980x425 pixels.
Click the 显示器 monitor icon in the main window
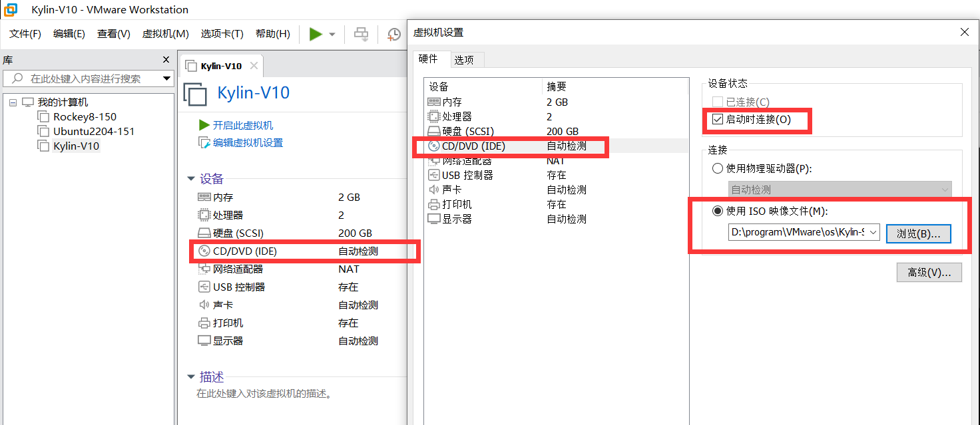[204, 341]
